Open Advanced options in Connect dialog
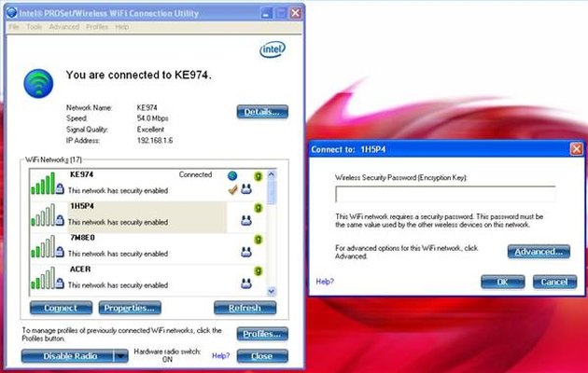Viewport: 588px width, 373px height. tap(539, 252)
